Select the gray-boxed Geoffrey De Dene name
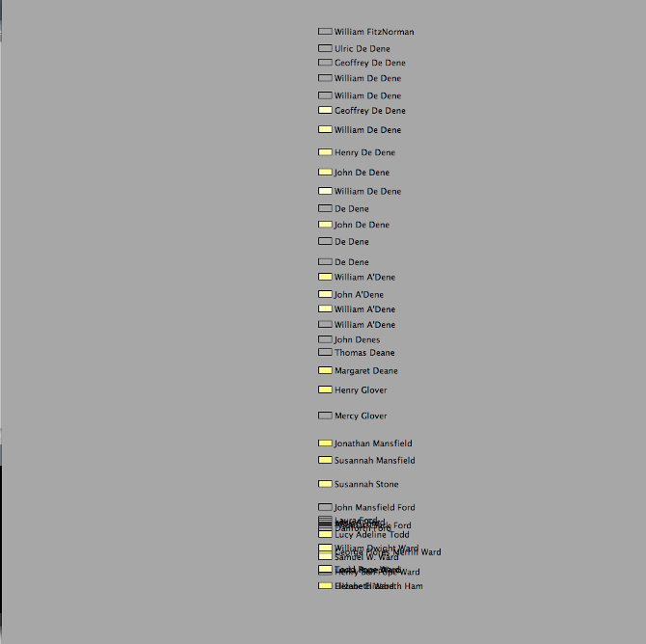The height and width of the screenshot is (644, 646). pos(370,63)
